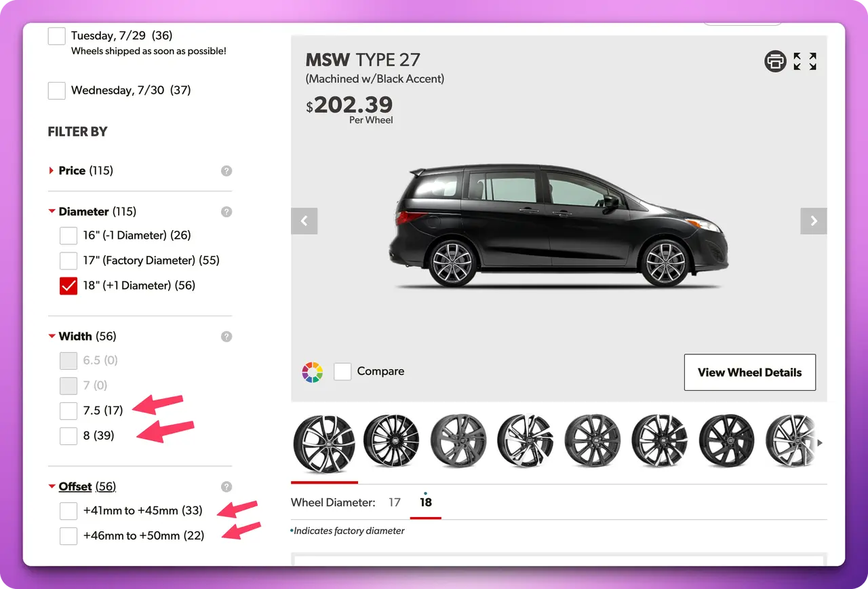This screenshot has width=868, height=589.
Task: Open help icon next to Diameter filter
Action: [x=226, y=212]
